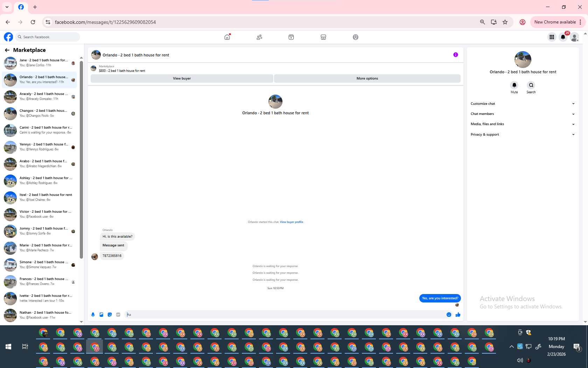Screen dimensions: 588x368
Task: Expand Media, files and links section
Action: pyautogui.click(x=523, y=124)
